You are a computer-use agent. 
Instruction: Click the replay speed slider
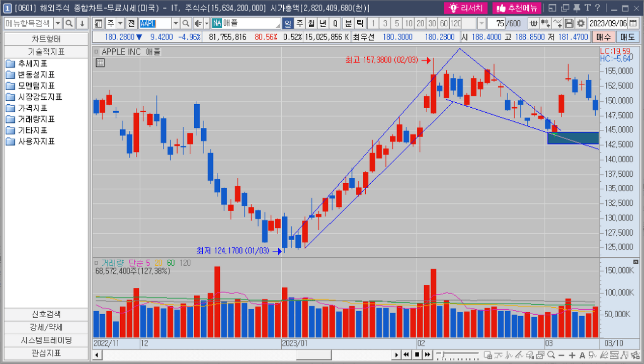(457, 355)
